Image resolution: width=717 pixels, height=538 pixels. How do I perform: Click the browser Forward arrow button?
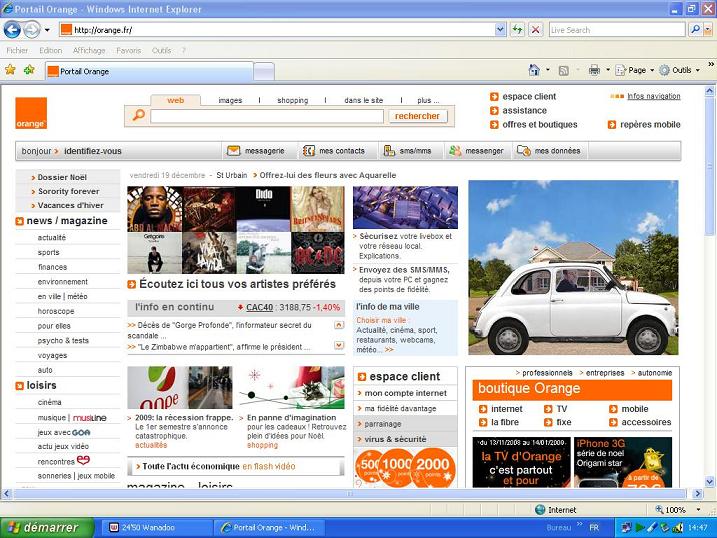tap(31, 30)
